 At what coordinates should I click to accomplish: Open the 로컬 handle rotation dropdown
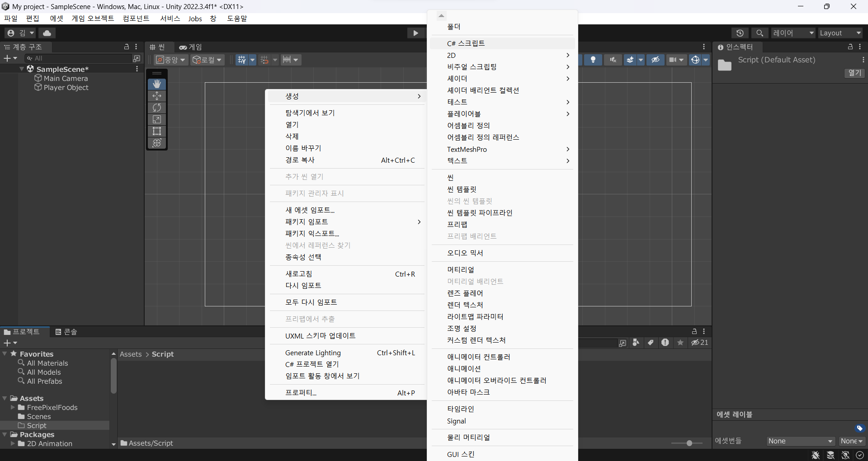tap(208, 60)
